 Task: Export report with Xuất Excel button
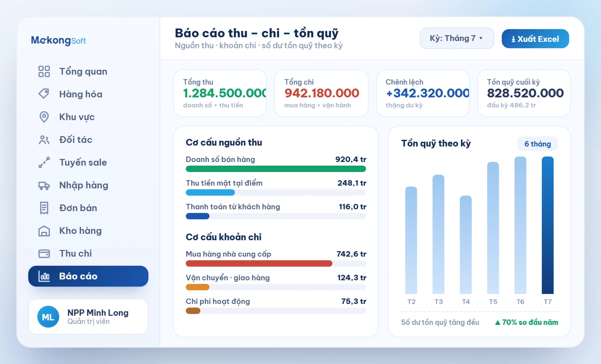(x=535, y=39)
